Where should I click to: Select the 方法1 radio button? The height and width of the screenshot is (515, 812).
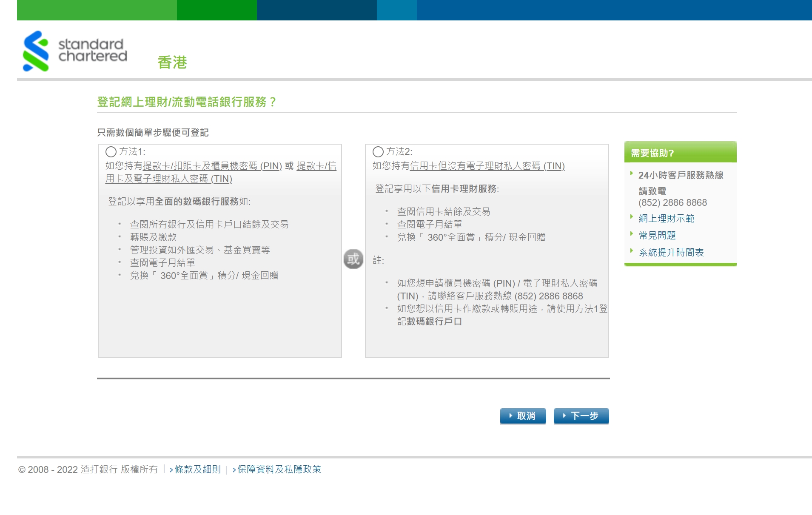111,152
